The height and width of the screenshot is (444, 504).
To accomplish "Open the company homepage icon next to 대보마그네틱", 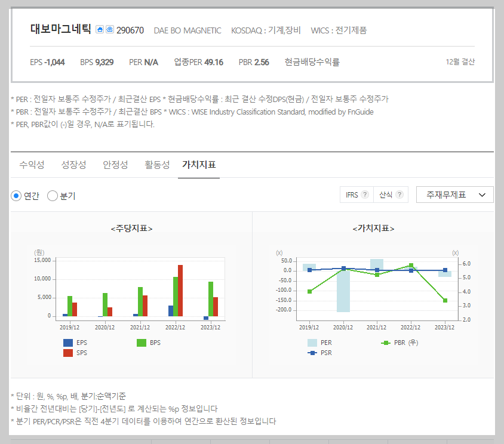I will [100, 30].
